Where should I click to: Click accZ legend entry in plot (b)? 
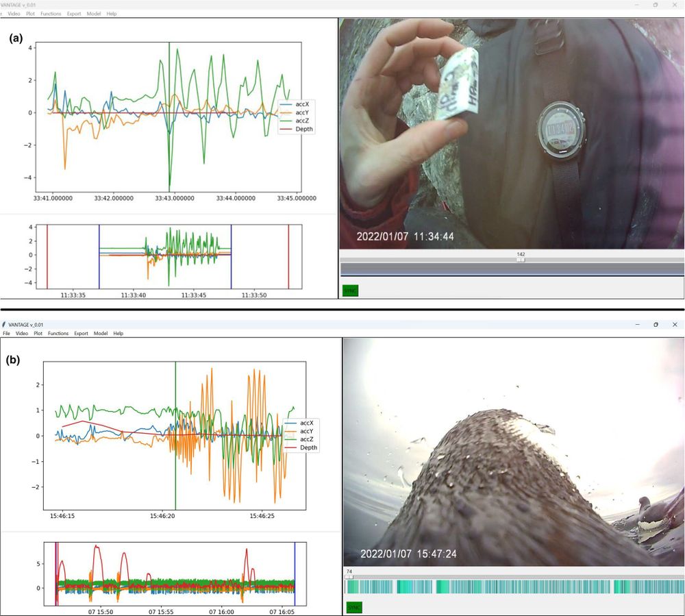[x=299, y=439]
